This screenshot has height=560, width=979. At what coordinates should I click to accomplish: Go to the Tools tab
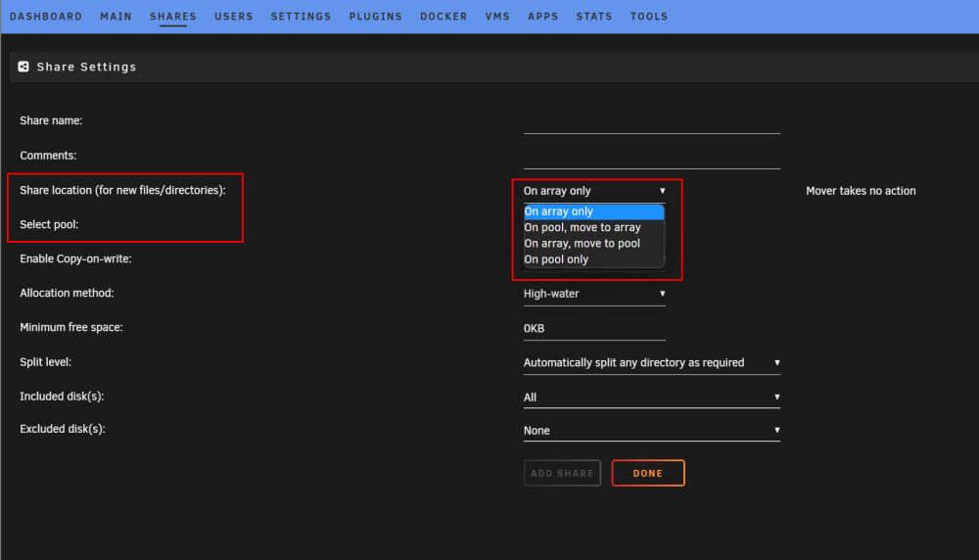pos(649,17)
